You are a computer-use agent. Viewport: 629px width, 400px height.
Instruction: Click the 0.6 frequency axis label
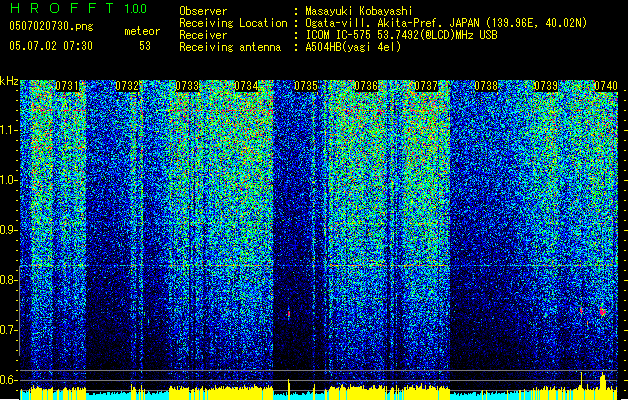click(9, 380)
